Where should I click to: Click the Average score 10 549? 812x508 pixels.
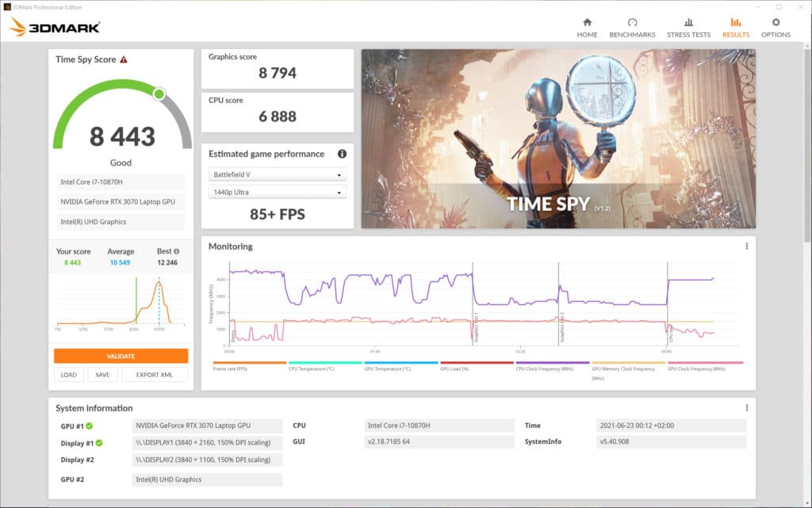point(121,262)
